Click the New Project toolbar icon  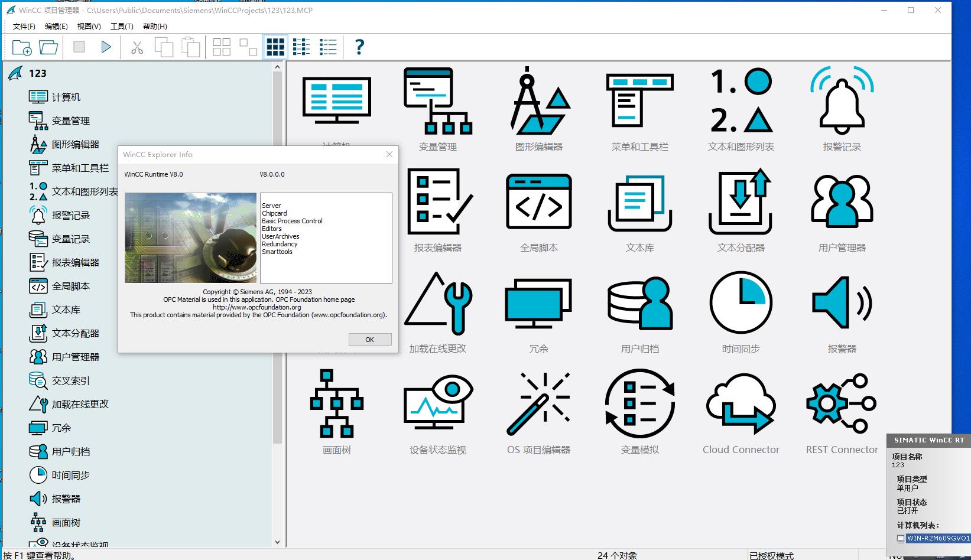tap(22, 47)
